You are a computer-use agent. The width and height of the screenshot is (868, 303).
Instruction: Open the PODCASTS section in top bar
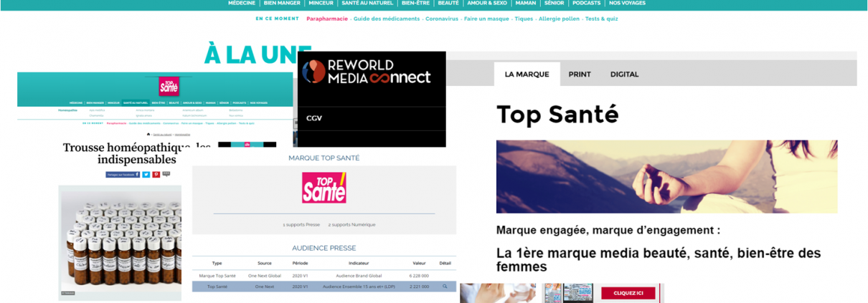[586, 4]
